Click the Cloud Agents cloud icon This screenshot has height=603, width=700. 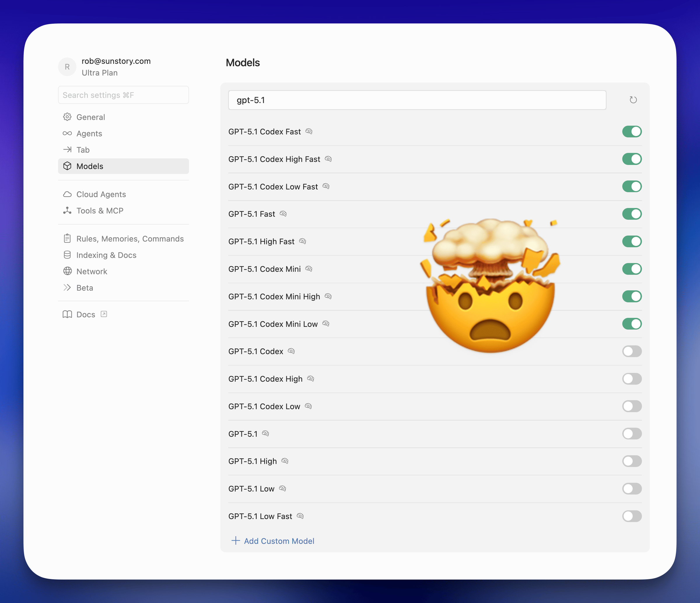point(67,194)
